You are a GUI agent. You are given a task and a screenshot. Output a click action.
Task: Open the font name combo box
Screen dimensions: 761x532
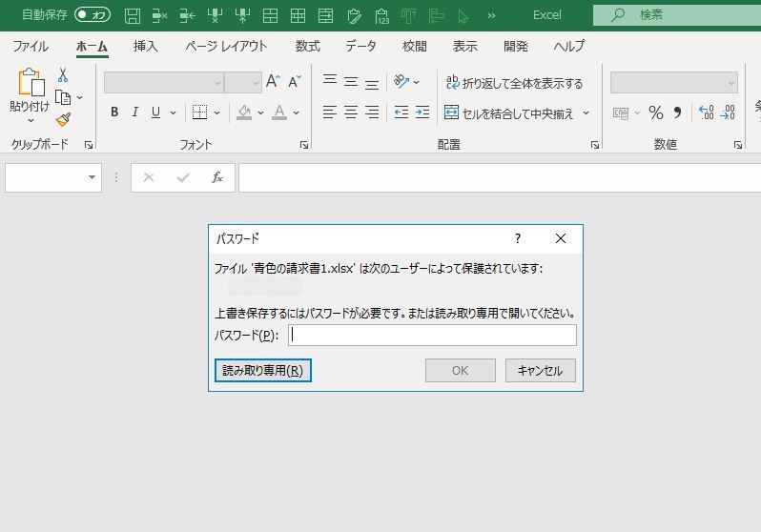(164, 83)
